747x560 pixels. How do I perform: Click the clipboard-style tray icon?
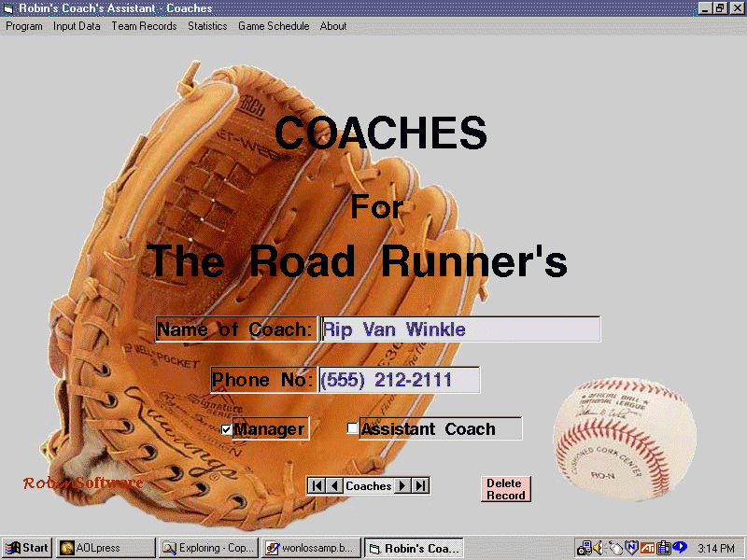pos(663,548)
